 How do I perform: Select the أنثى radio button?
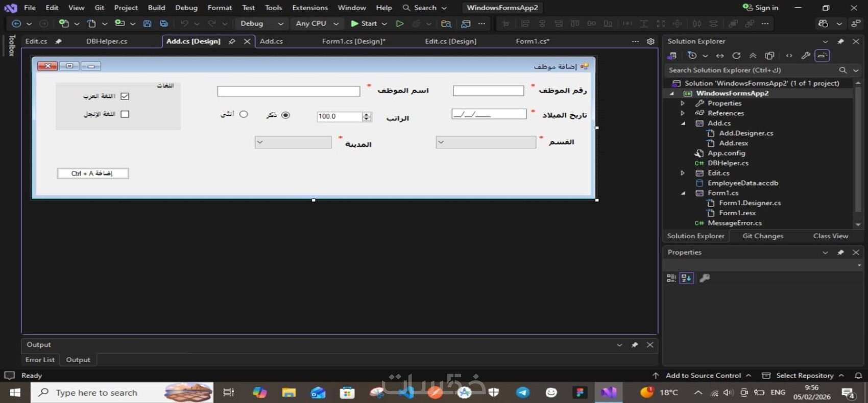point(244,114)
